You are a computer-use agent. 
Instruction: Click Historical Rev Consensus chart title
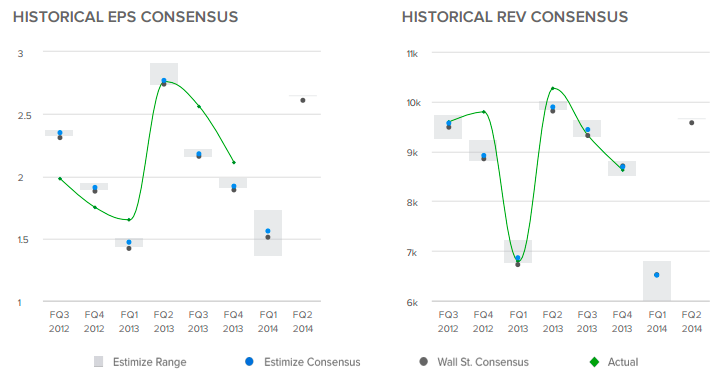click(x=515, y=17)
